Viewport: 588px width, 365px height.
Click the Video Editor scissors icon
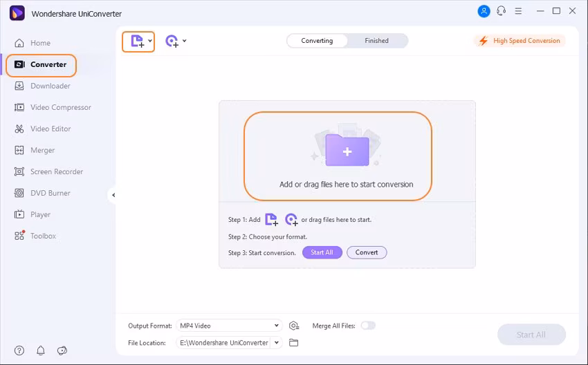click(19, 129)
